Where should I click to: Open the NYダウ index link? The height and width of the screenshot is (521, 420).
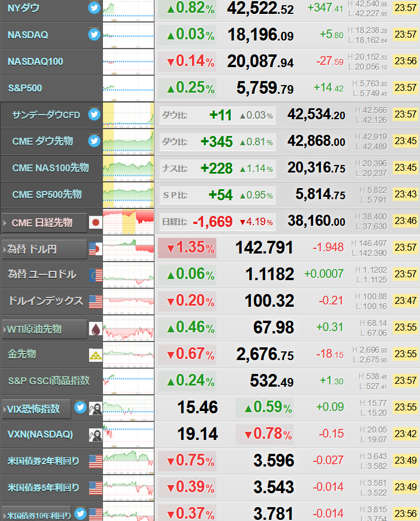[23, 8]
